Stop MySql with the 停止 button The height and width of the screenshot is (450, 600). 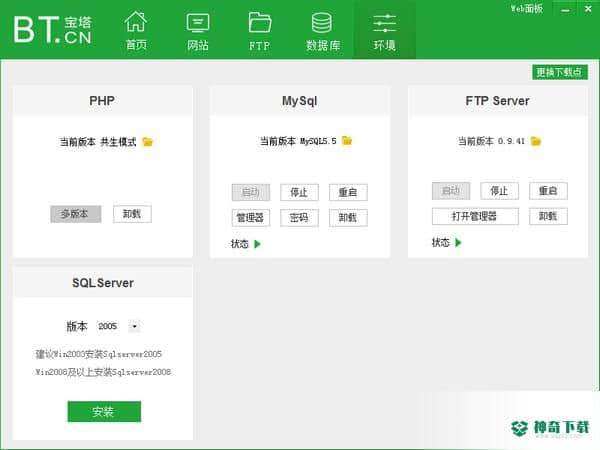pos(299,192)
